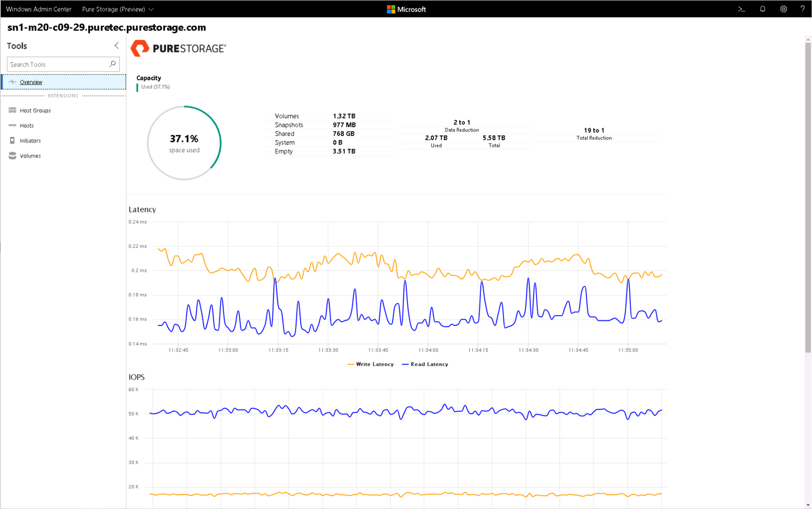Screen dimensions: 812x509
Task: Select the Volumes sidebar icon
Action: click(12, 156)
